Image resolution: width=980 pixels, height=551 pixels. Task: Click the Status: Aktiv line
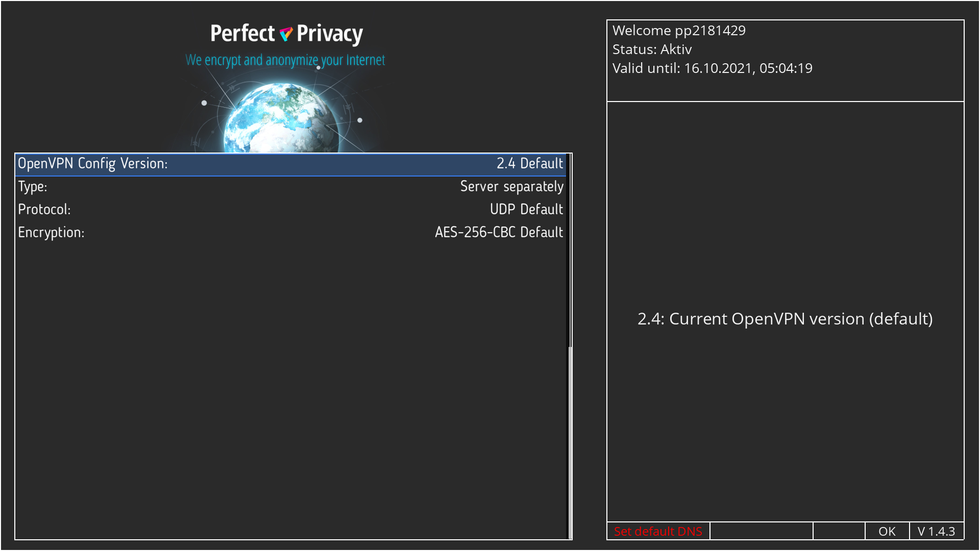pos(652,49)
